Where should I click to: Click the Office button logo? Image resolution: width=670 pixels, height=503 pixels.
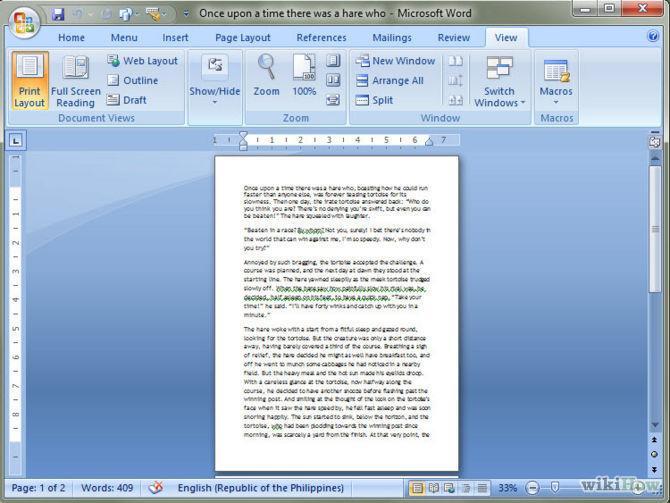(24, 21)
